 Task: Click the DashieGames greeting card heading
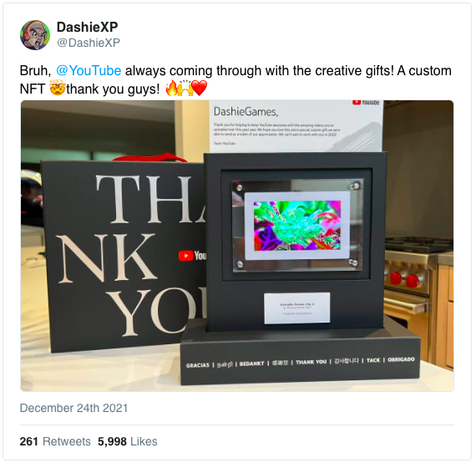(x=246, y=111)
